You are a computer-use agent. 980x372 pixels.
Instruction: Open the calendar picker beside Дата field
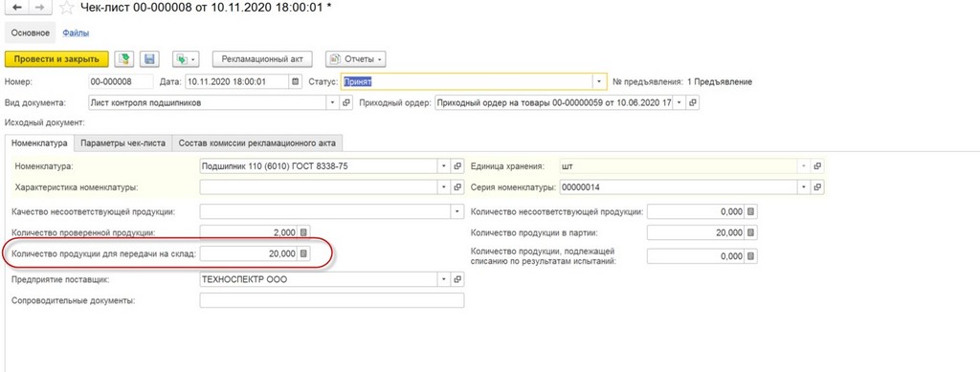(x=295, y=82)
